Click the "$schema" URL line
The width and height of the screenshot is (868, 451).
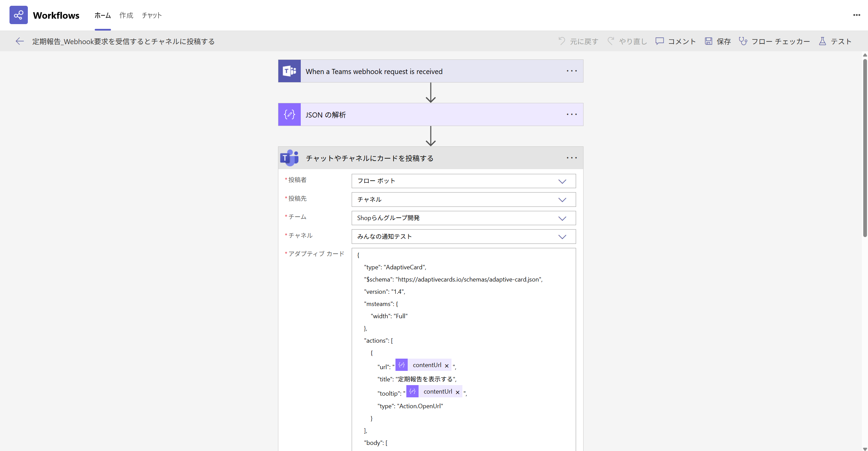[x=453, y=279]
